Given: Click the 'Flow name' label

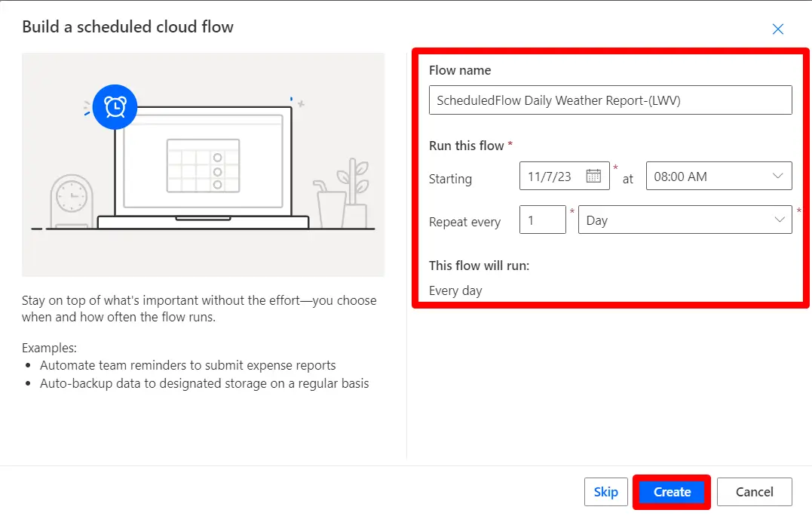Looking at the screenshot, I should (x=460, y=70).
